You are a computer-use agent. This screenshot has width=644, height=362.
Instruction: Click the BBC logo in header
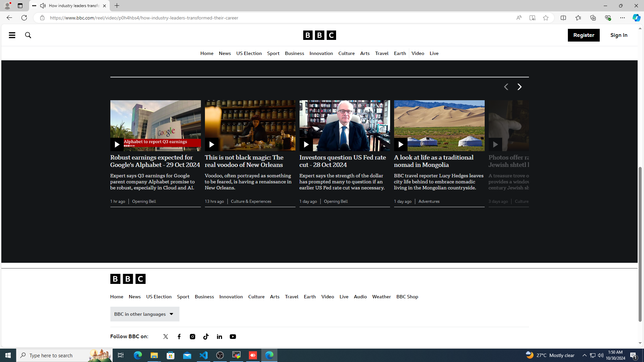[x=319, y=35]
